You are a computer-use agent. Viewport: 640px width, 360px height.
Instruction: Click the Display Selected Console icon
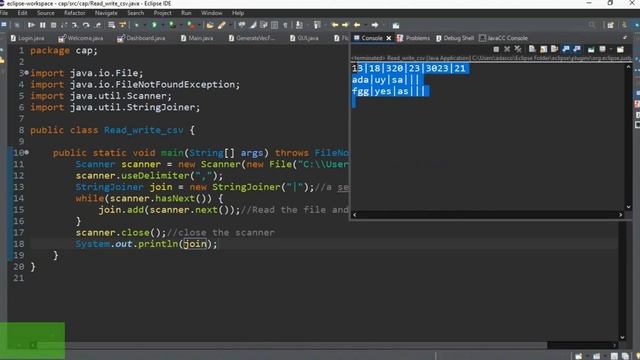(602, 49)
